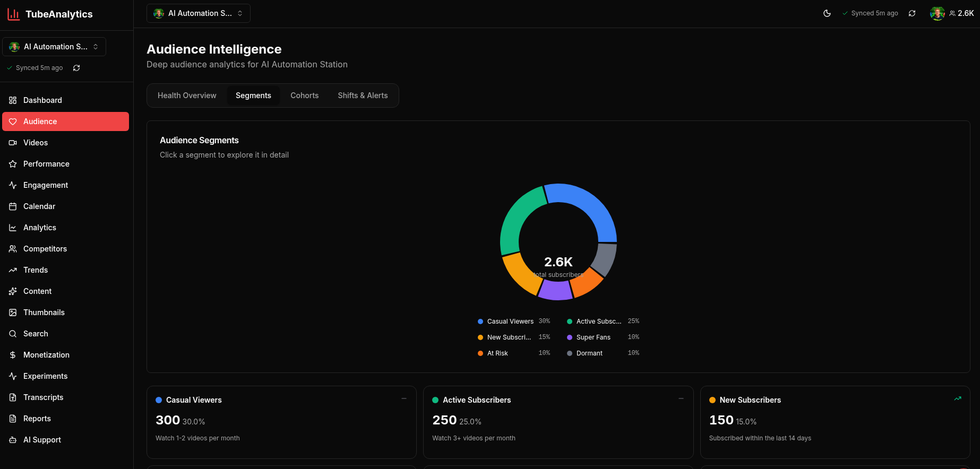Viewport: 980px width, 469px height.
Task: Click the TubeAnalytics logo icon
Action: (x=14, y=14)
